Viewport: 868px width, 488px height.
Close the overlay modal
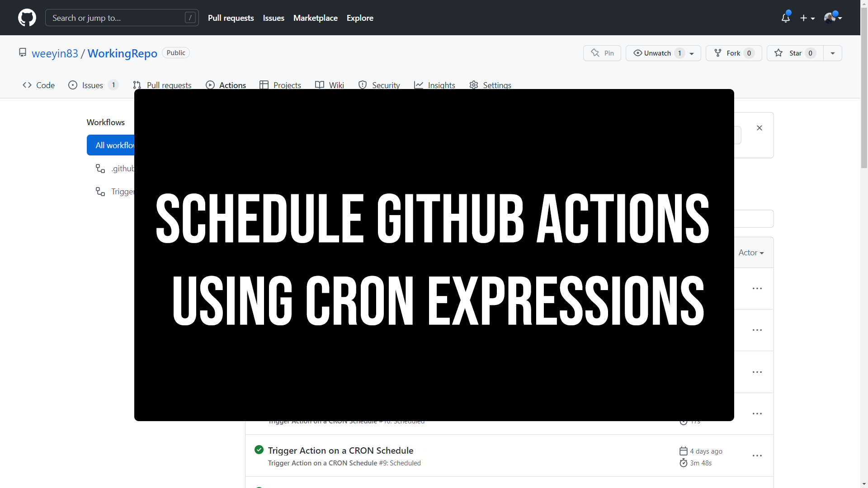pos(760,128)
